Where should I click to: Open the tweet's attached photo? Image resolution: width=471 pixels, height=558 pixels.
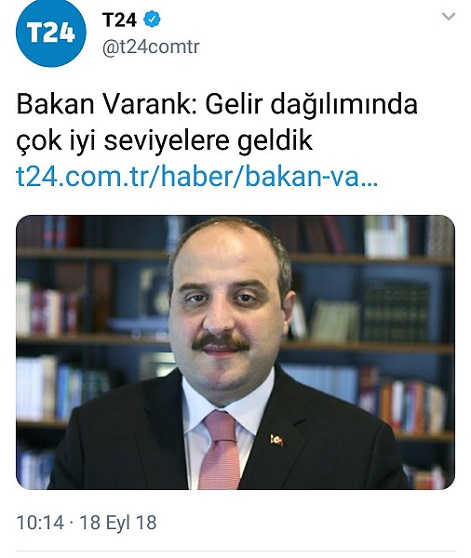tap(236, 352)
